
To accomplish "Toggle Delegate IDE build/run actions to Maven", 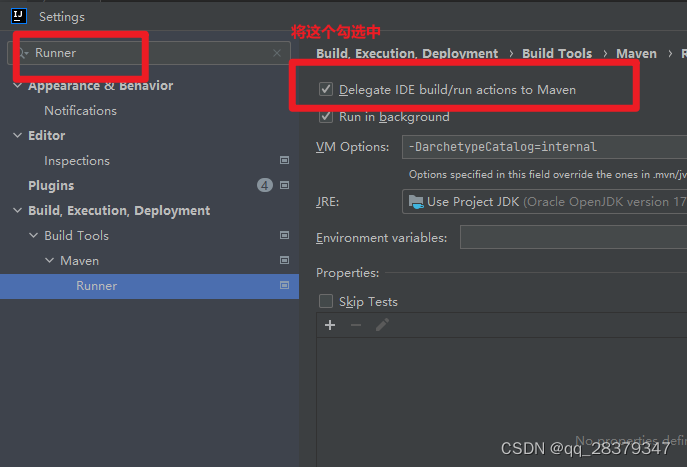I will click(x=326, y=89).
